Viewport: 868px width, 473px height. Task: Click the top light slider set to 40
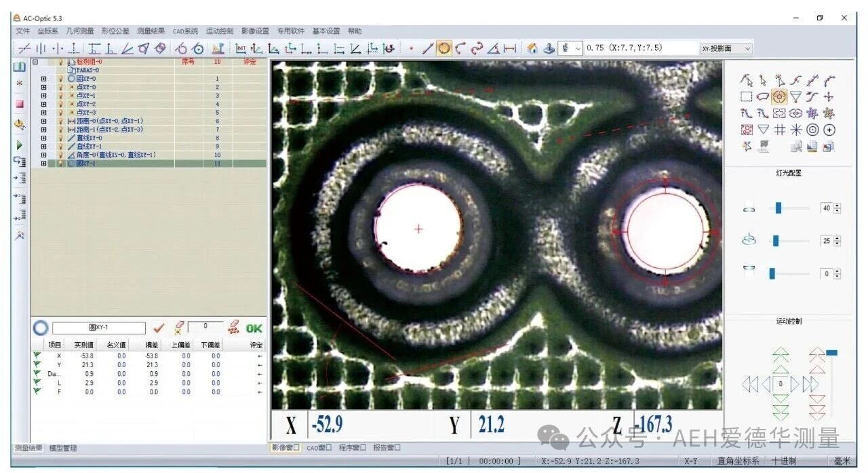(x=778, y=208)
